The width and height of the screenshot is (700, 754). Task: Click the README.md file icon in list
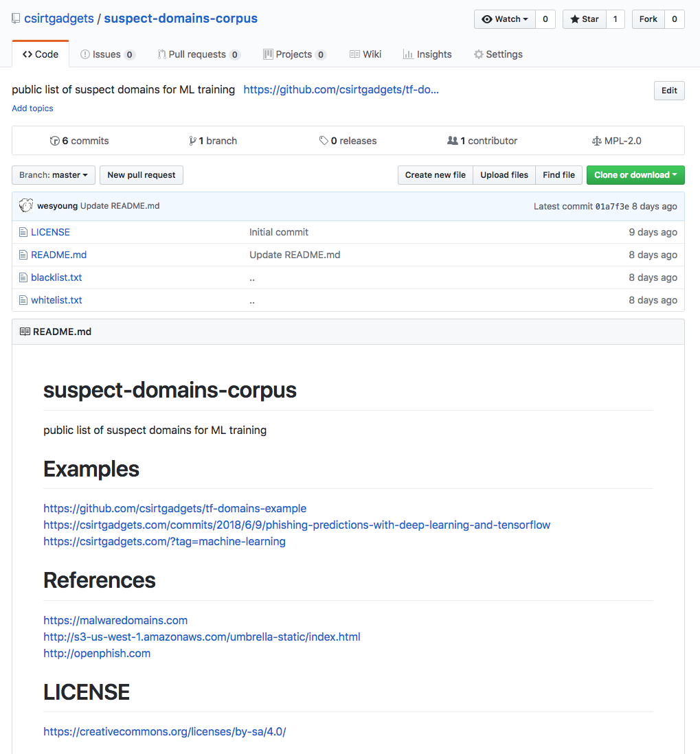click(x=23, y=255)
